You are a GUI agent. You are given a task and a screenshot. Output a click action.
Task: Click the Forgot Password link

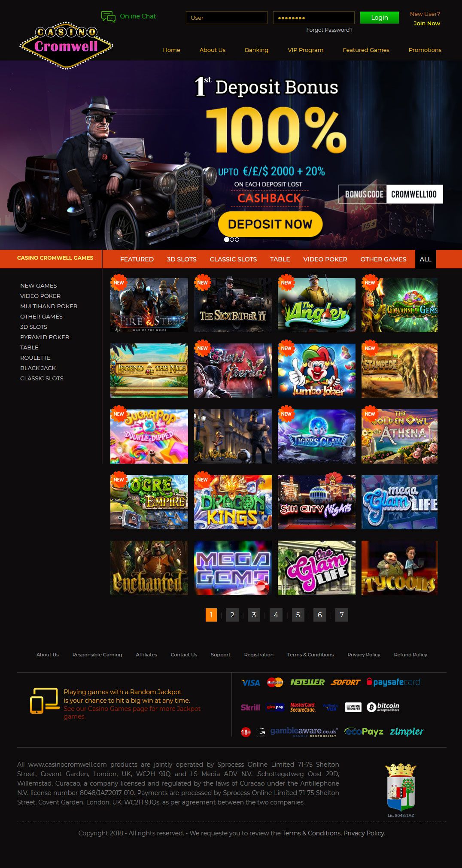click(329, 30)
